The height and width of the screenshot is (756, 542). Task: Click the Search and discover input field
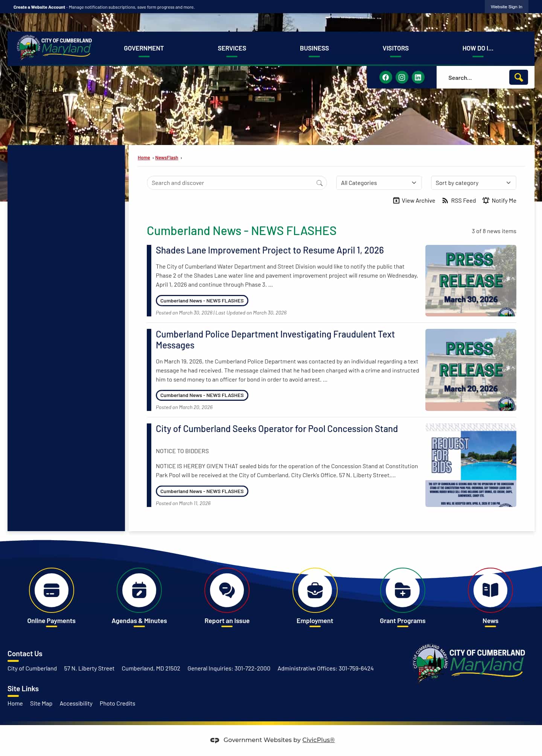pyautogui.click(x=237, y=183)
